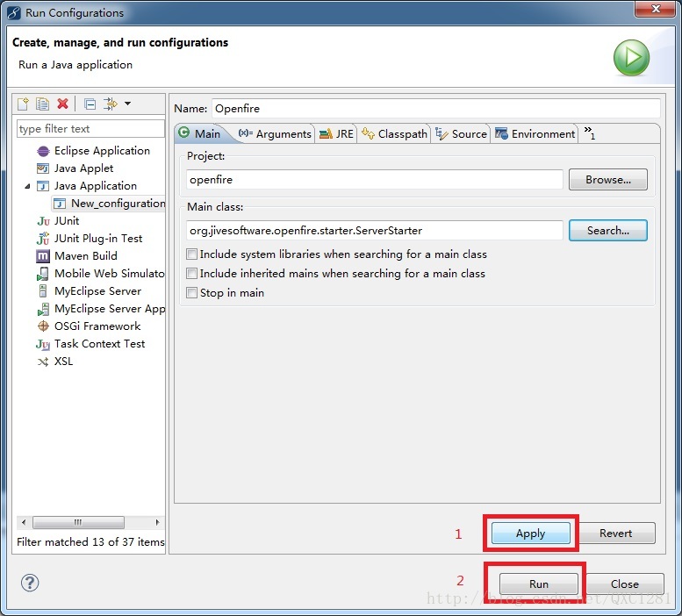The width and height of the screenshot is (682, 616).
Task: Open the Classpath tab
Action: 394,134
